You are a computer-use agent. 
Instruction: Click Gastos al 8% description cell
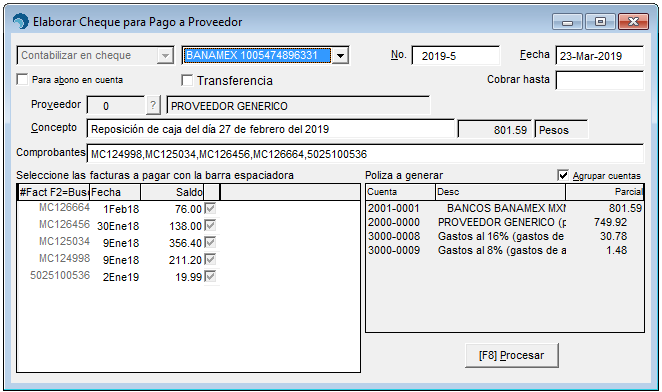coord(502,250)
